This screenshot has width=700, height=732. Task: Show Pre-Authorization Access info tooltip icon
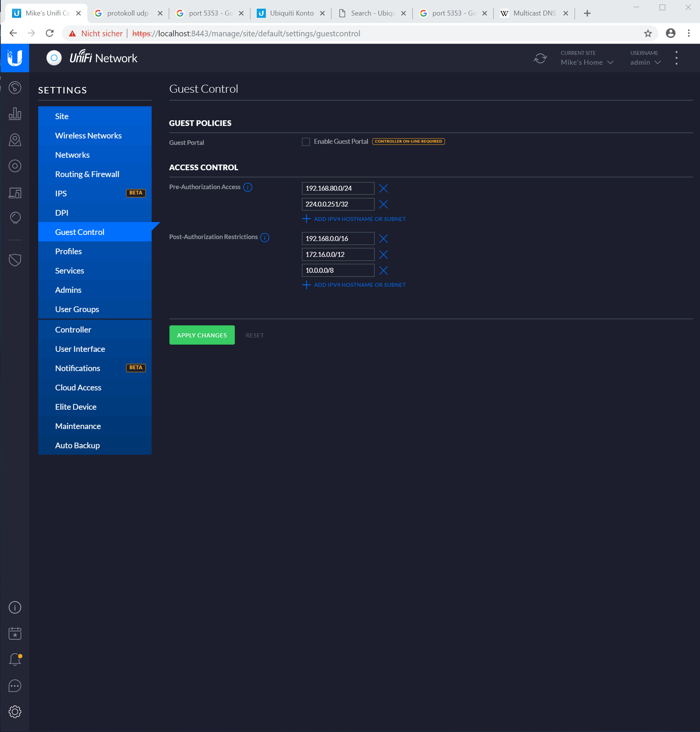248,187
